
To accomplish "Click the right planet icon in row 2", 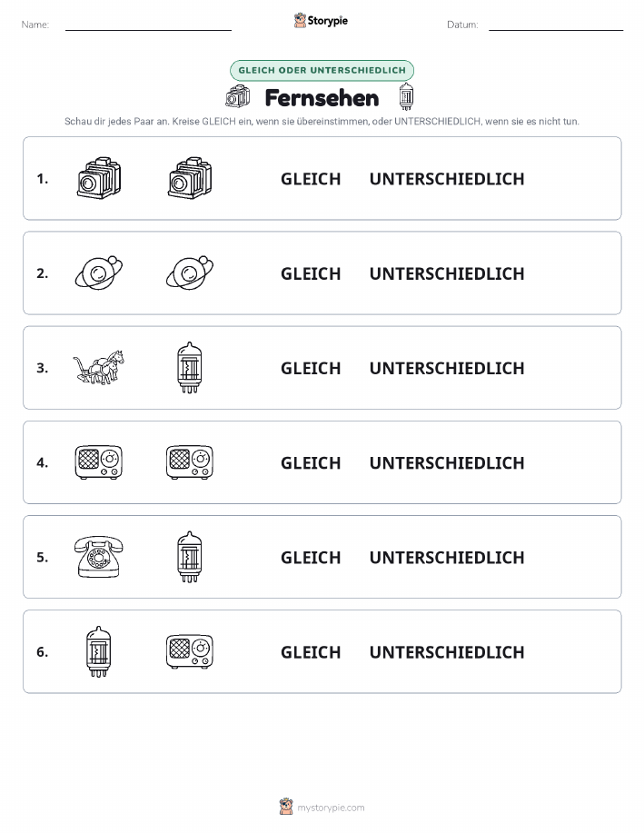I will (x=190, y=273).
